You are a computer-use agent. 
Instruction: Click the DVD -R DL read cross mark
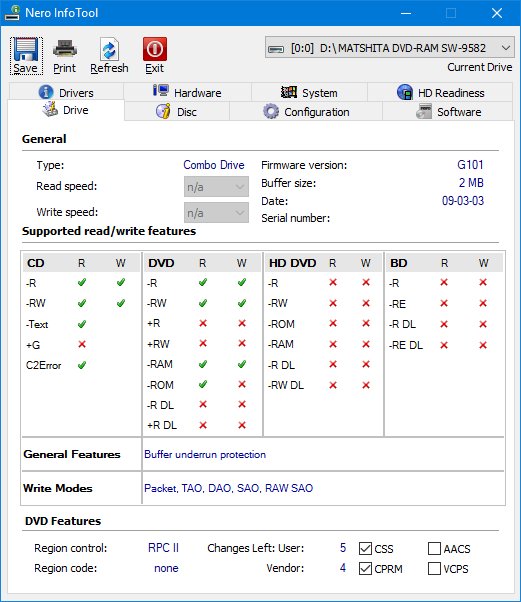[203, 404]
